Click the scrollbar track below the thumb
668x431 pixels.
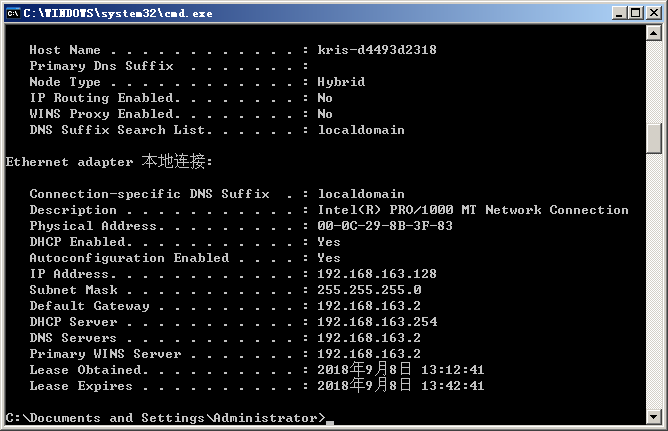pos(654,280)
